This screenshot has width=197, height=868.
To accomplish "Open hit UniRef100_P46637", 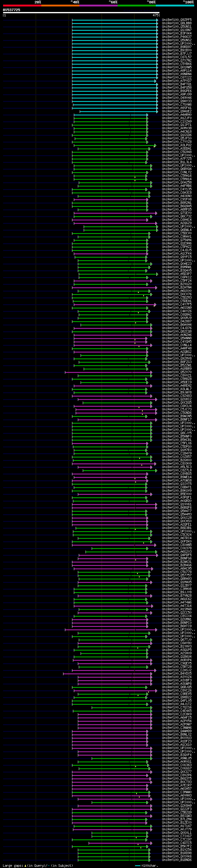I will point(177,37).
